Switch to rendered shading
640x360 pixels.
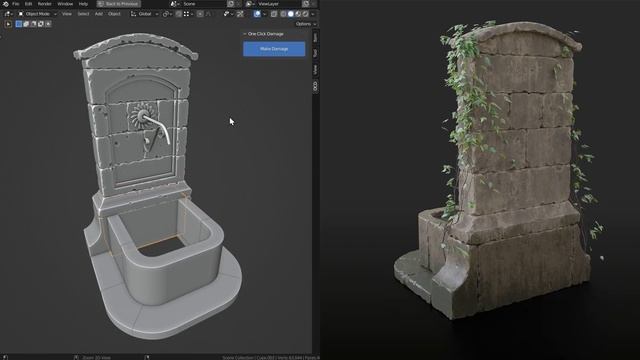point(305,14)
